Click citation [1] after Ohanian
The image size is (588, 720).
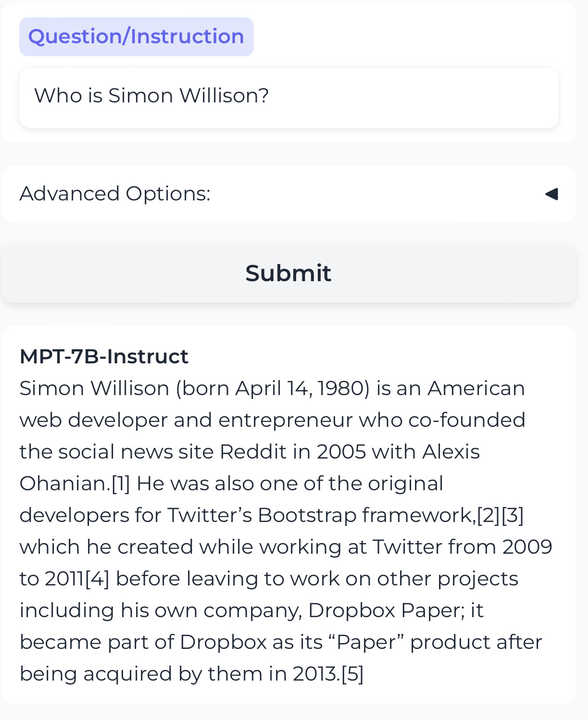(x=121, y=484)
